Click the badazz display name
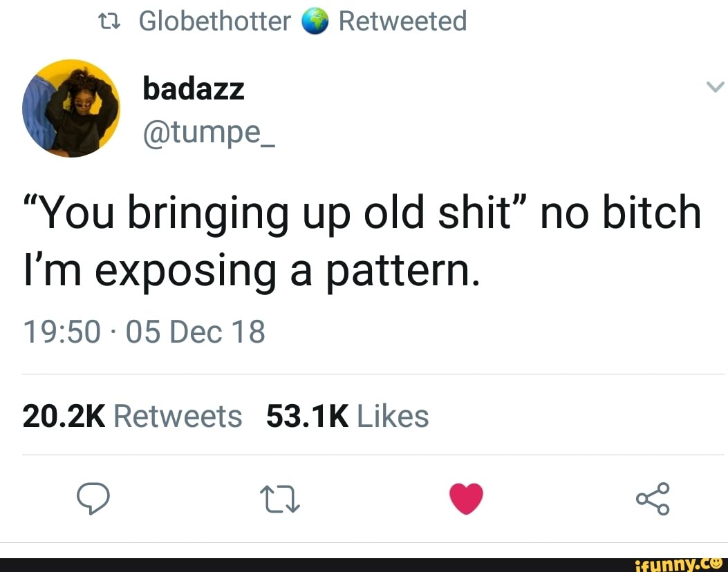The image size is (728, 572). point(194,89)
